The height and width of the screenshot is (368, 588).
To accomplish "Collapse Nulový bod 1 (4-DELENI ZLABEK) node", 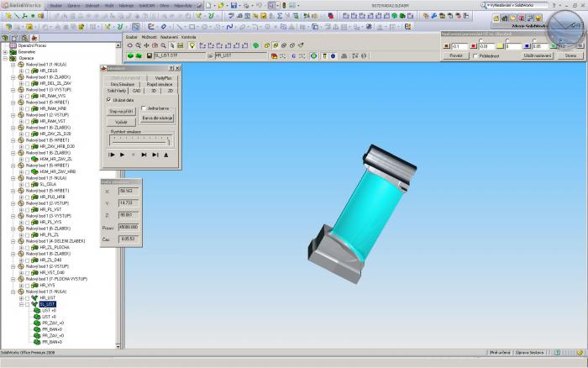I will pos(13,241).
